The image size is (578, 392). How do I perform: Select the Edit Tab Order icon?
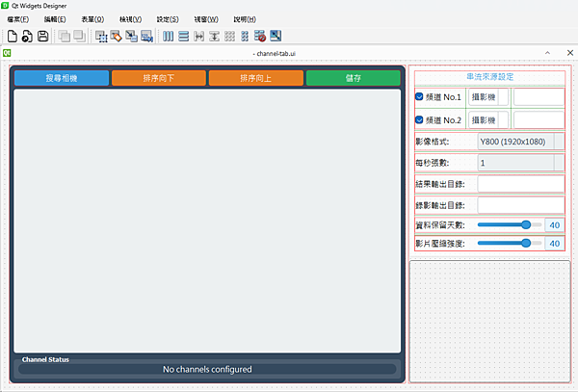click(x=146, y=36)
